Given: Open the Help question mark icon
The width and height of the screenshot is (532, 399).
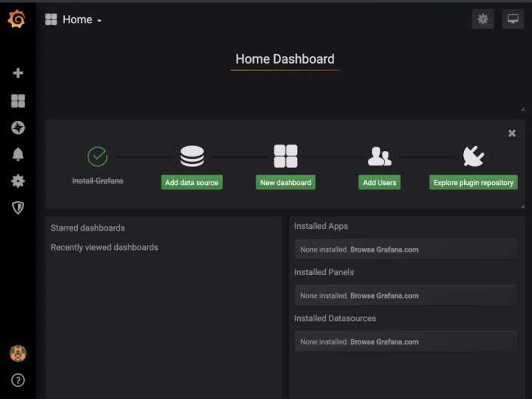Looking at the screenshot, I should (18, 380).
